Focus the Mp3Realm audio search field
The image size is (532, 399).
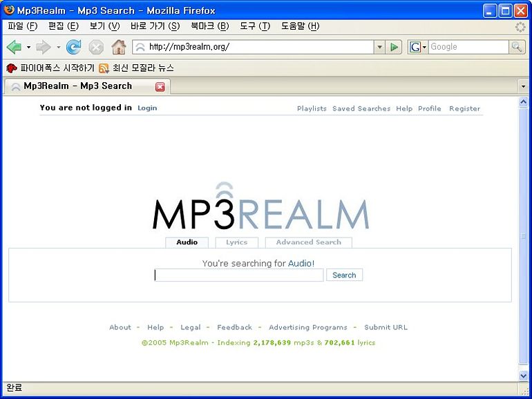click(x=239, y=275)
